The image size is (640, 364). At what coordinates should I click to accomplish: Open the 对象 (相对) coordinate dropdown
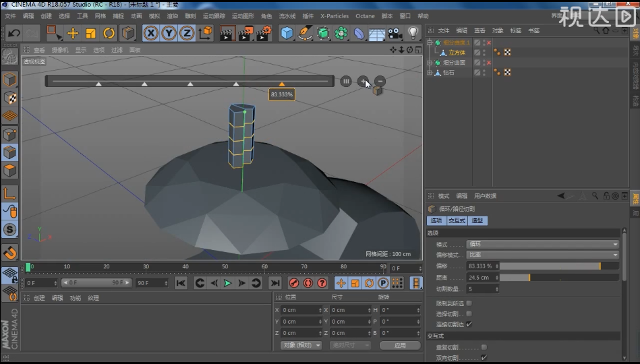[x=301, y=345]
